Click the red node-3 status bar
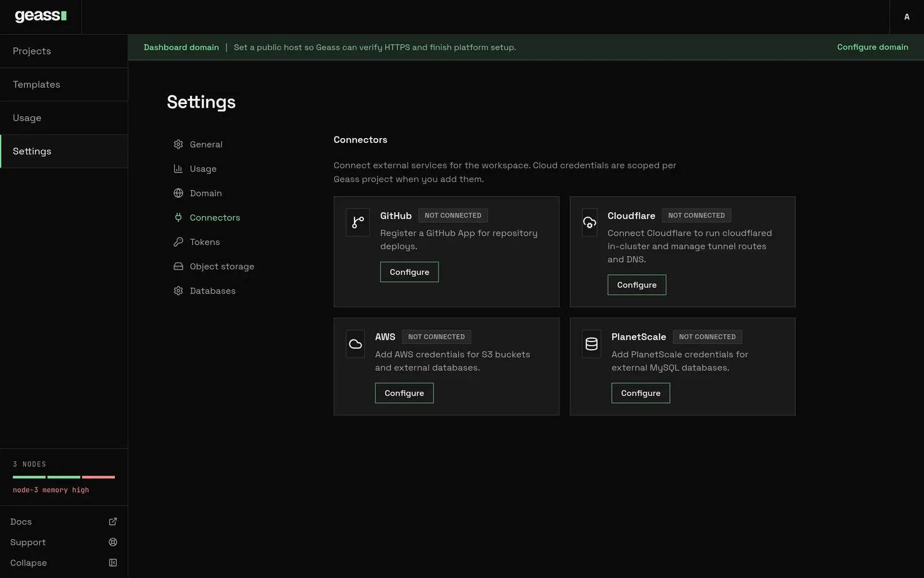The width and height of the screenshot is (924, 578). [x=98, y=477]
